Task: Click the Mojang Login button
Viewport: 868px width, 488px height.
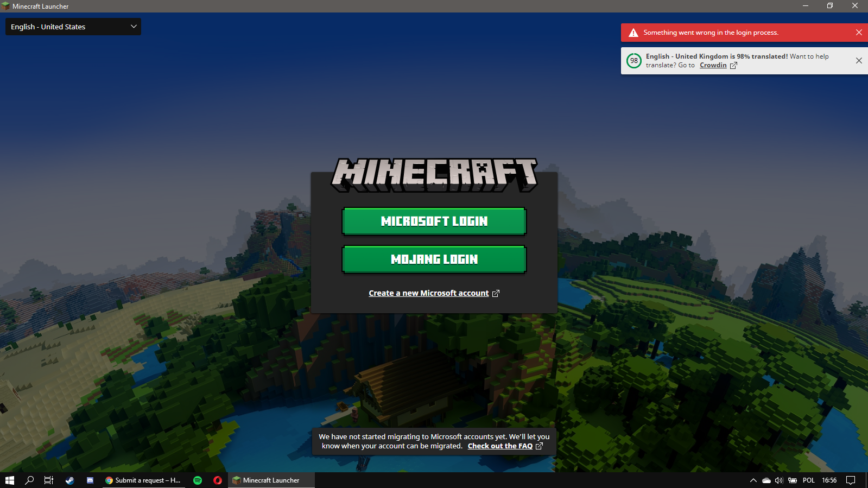Action: click(x=434, y=259)
